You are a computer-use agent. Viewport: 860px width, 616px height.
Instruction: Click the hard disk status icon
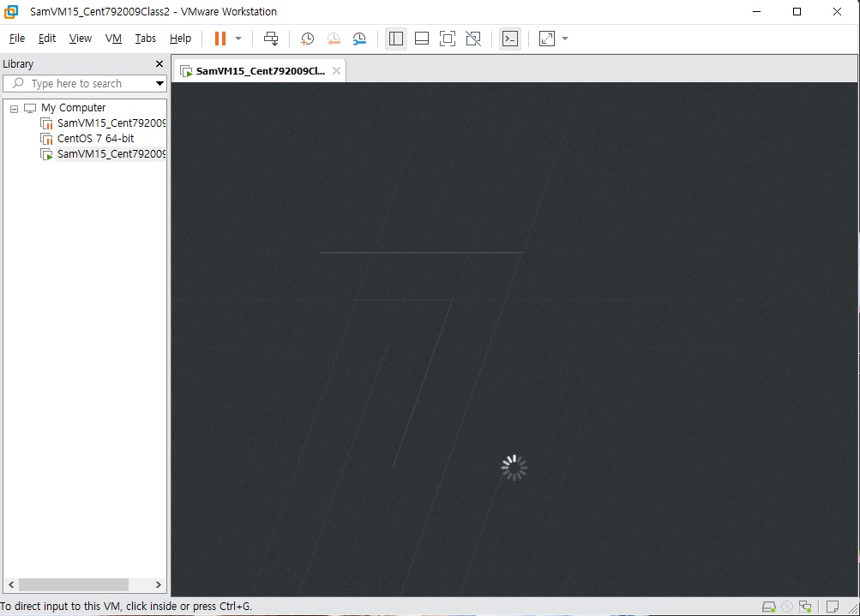[768, 607]
